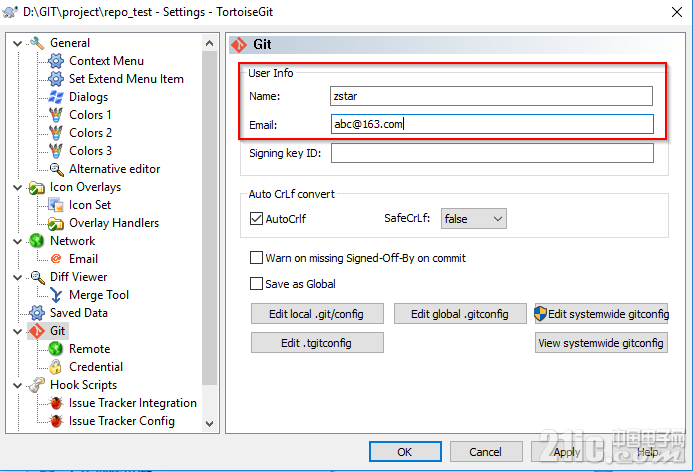The height and width of the screenshot is (472, 693).
Task: Click the Remote globe icon
Action: click(x=56, y=349)
